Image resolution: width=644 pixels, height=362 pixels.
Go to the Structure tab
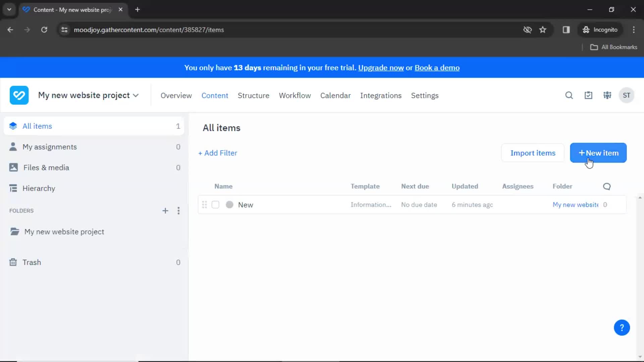click(x=254, y=96)
